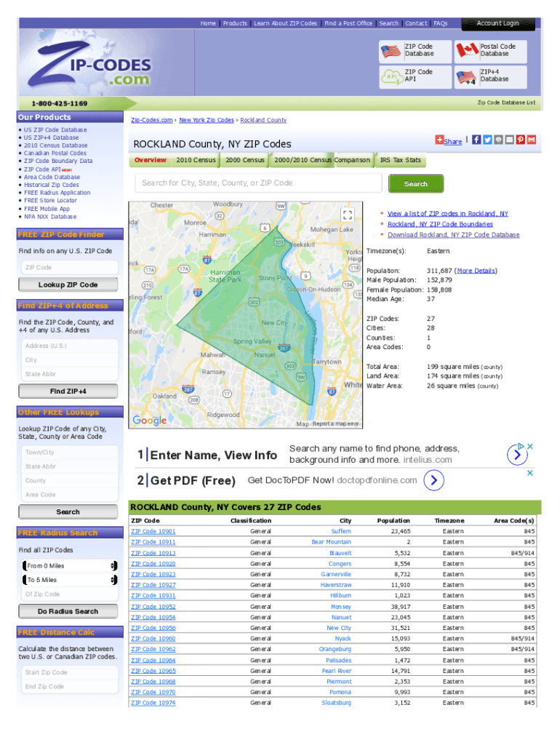Click the print icon in share bar
Screen dimensions: 560x745
click(498, 140)
